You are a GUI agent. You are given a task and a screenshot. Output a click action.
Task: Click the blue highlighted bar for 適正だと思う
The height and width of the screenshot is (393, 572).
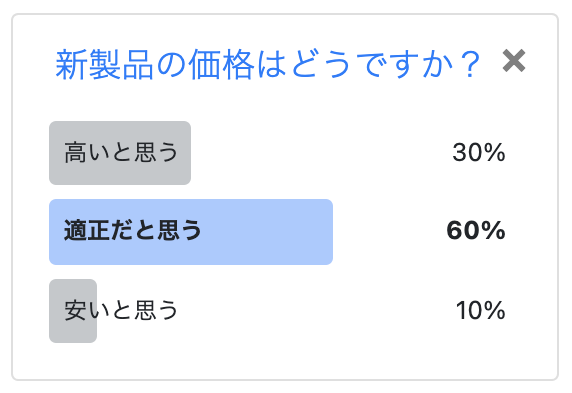click(x=191, y=232)
